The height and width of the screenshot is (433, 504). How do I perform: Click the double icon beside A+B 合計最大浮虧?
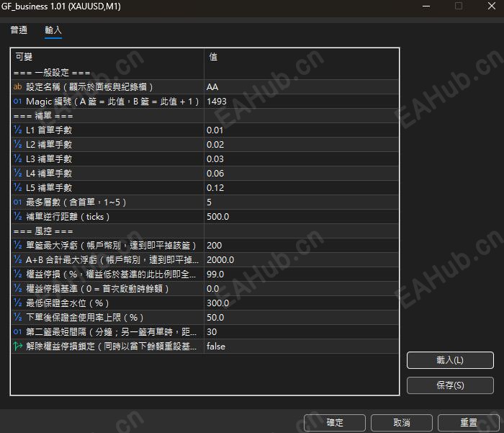18,259
